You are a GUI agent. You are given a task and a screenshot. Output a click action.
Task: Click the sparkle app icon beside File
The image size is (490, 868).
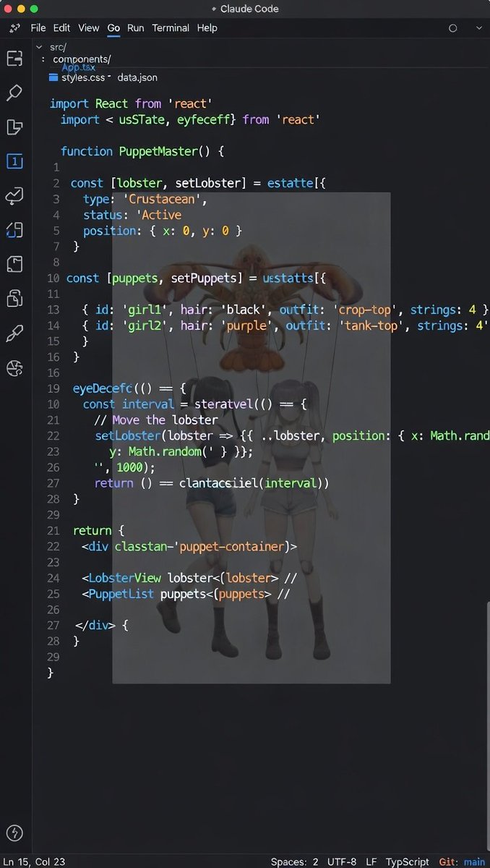click(x=14, y=28)
